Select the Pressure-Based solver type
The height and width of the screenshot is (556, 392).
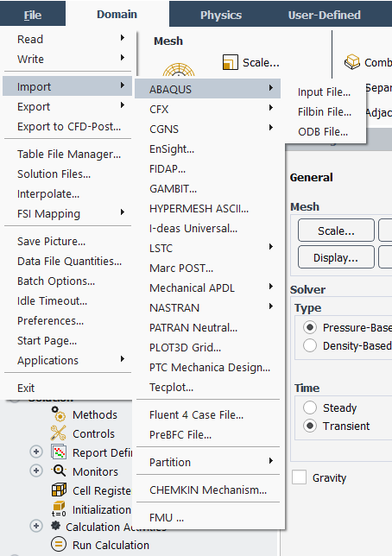[310, 327]
